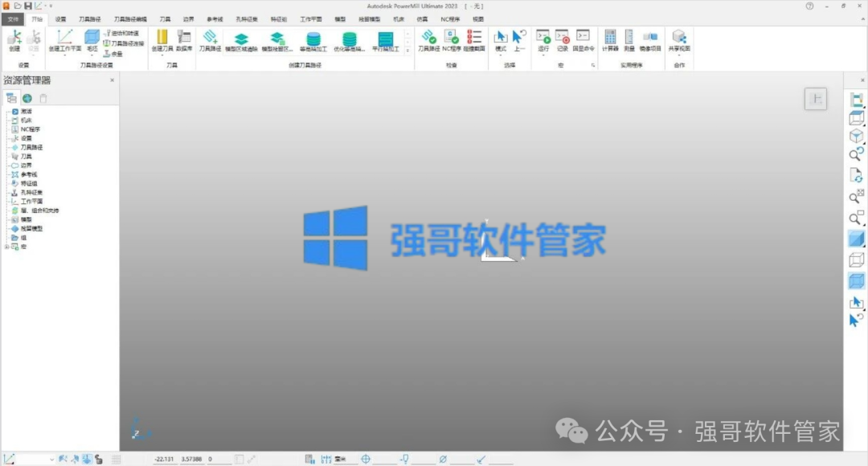Click the save icon in quick access
This screenshot has width=868, height=466.
pyautogui.click(x=27, y=6)
